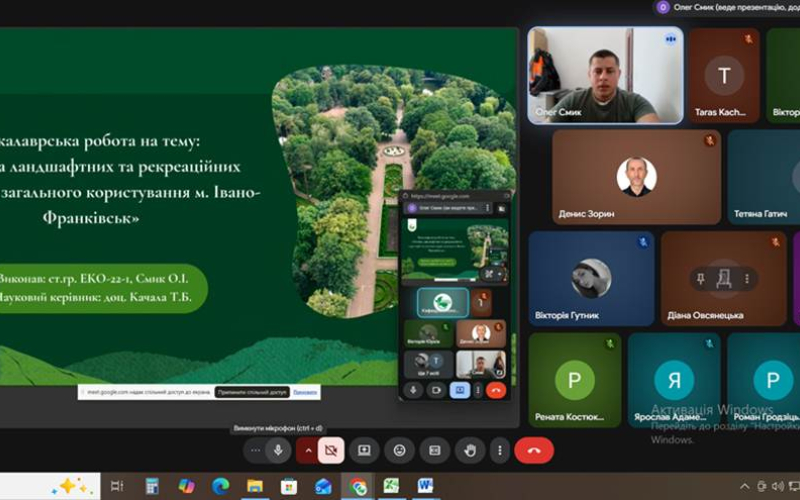Open options on Діана Овсянецька's tile
Image resolution: width=800 pixels, height=500 pixels.
tap(746, 279)
